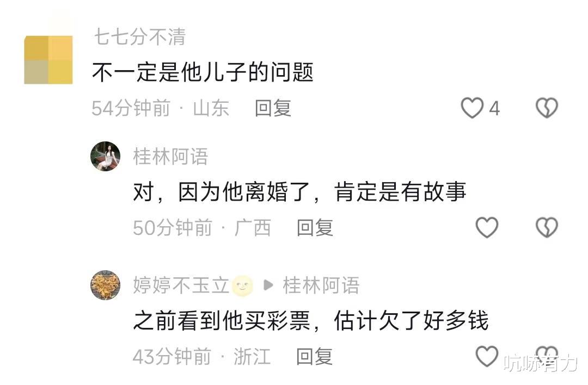Open username 婷婷不玉立

(x=181, y=285)
